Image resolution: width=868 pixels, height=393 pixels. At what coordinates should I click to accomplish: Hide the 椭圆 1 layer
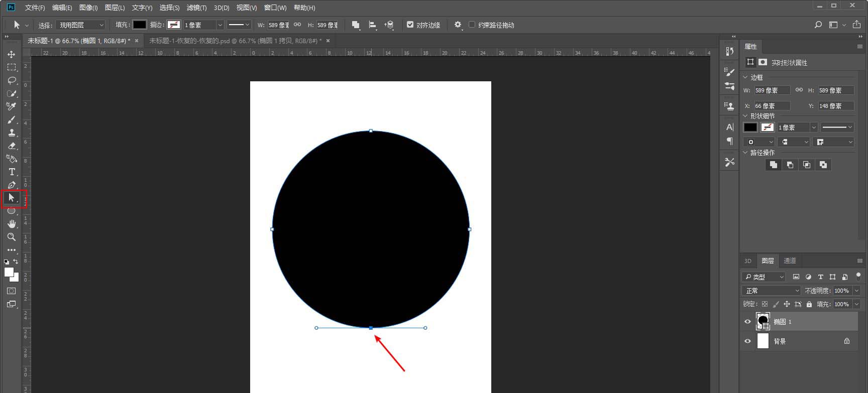coord(747,322)
